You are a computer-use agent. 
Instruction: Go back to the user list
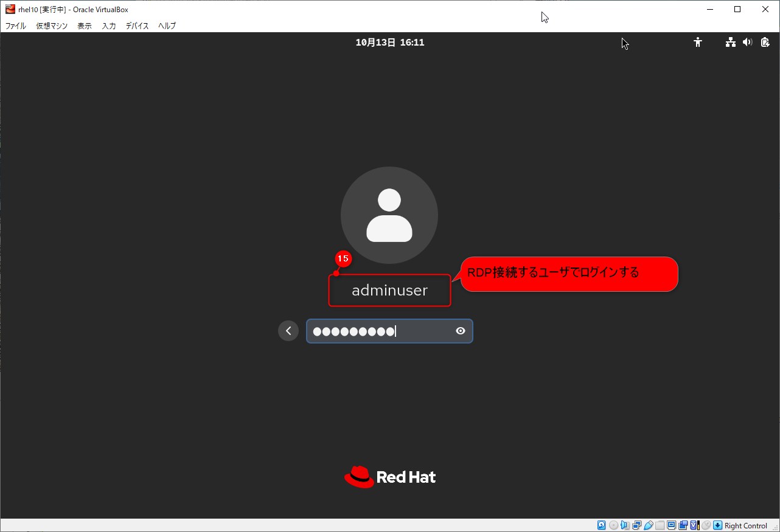click(288, 331)
